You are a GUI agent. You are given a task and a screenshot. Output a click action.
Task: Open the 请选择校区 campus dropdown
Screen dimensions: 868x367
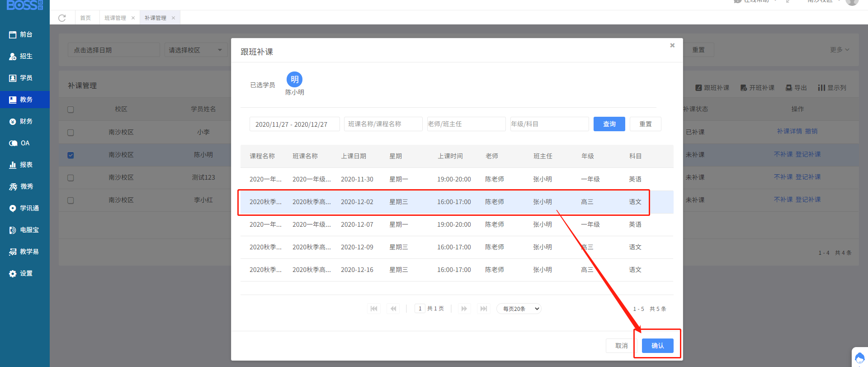196,50
